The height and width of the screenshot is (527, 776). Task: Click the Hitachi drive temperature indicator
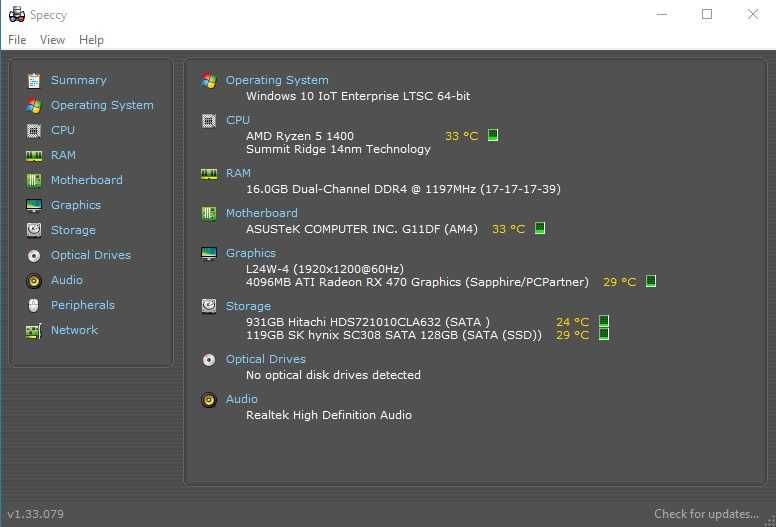(604, 321)
